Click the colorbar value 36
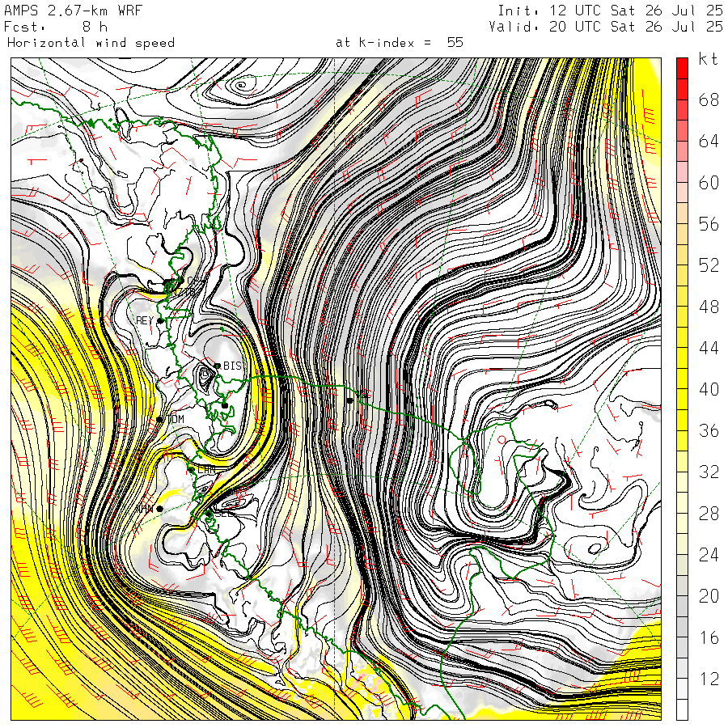 709,431
